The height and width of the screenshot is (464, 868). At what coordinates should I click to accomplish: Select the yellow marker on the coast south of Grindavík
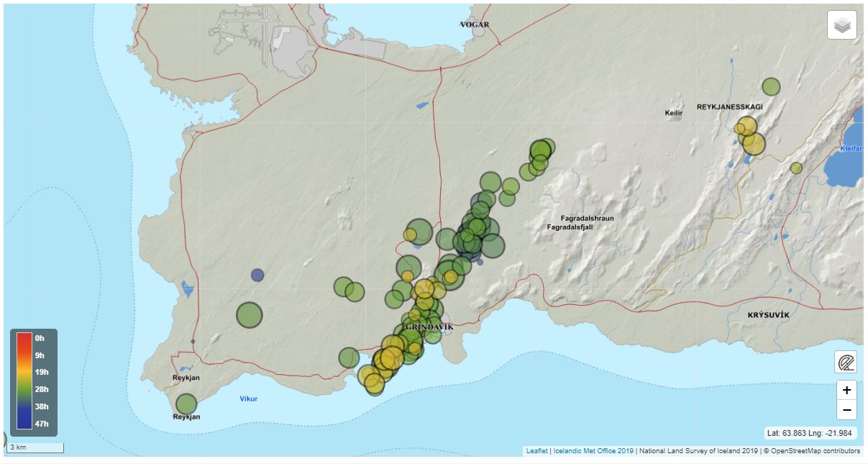click(x=373, y=383)
